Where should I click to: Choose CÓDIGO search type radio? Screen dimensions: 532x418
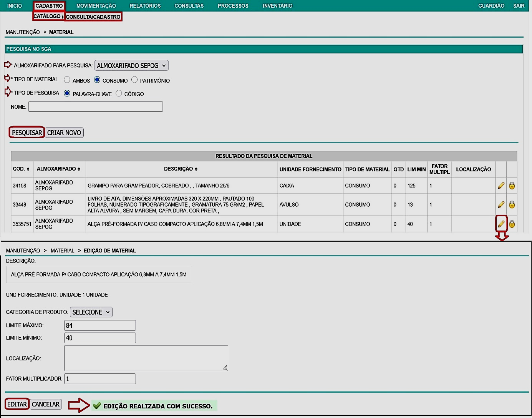(119, 93)
